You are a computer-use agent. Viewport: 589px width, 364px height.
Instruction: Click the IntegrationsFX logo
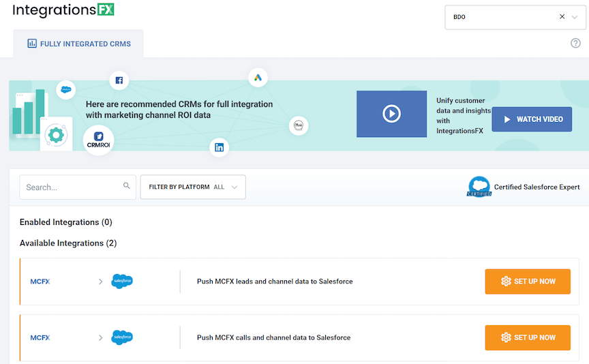pyautogui.click(x=63, y=10)
